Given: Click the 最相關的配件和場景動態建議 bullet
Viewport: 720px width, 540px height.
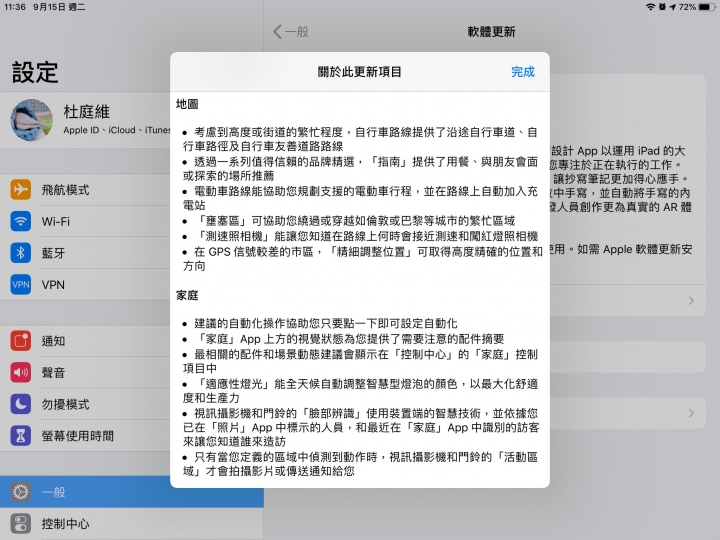Looking at the screenshot, I should pos(360,361).
